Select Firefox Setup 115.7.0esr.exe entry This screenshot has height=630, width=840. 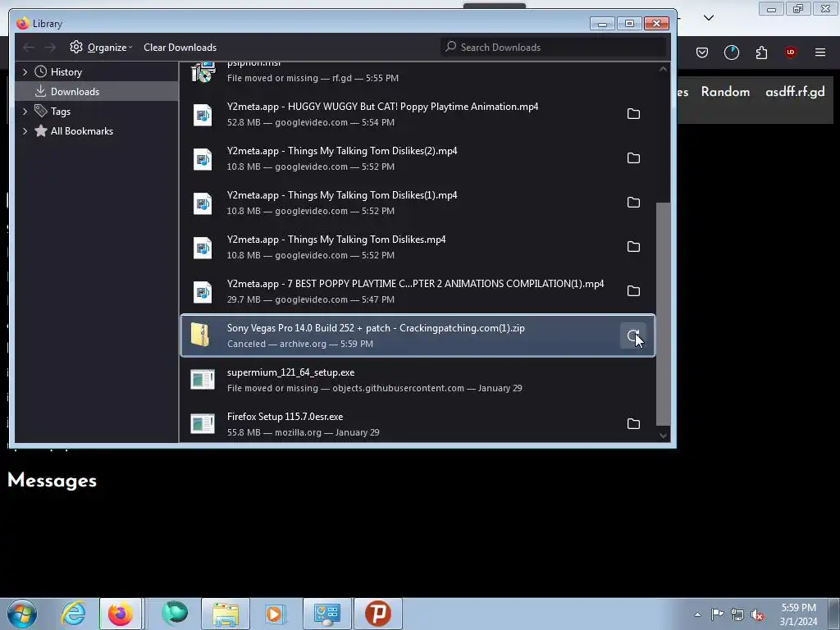click(418, 424)
